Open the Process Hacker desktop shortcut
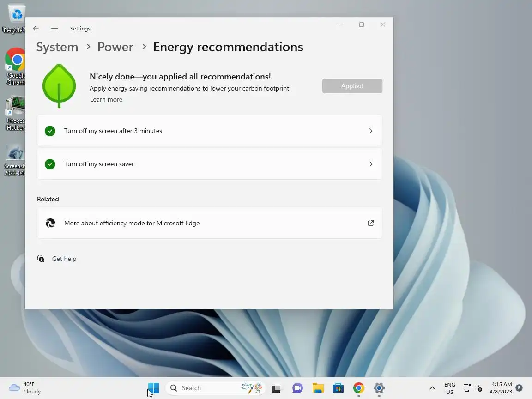Viewport: 532px width, 399px height. click(x=15, y=113)
